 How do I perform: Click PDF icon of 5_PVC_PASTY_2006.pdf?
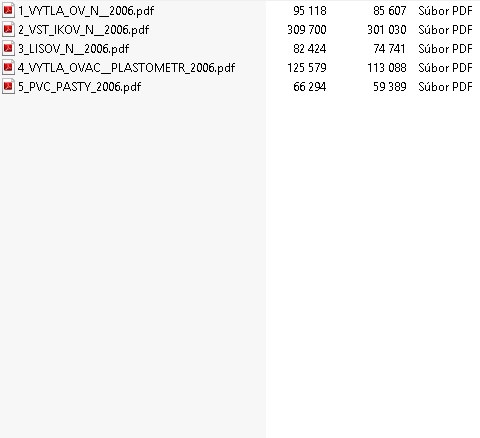click(8, 87)
